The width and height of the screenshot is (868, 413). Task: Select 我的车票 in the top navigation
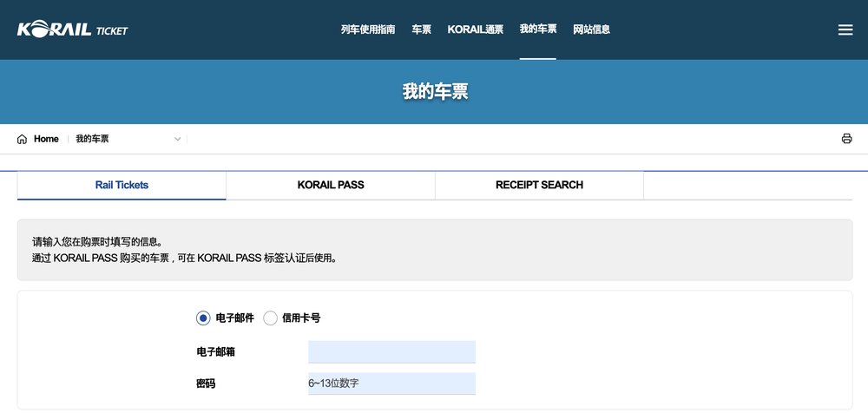(538, 29)
